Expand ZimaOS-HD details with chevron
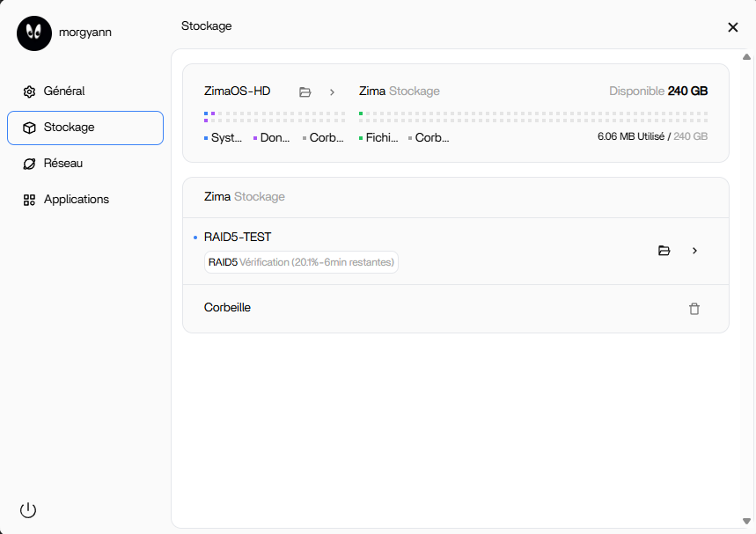Viewport: 756px width, 534px height. pos(332,92)
